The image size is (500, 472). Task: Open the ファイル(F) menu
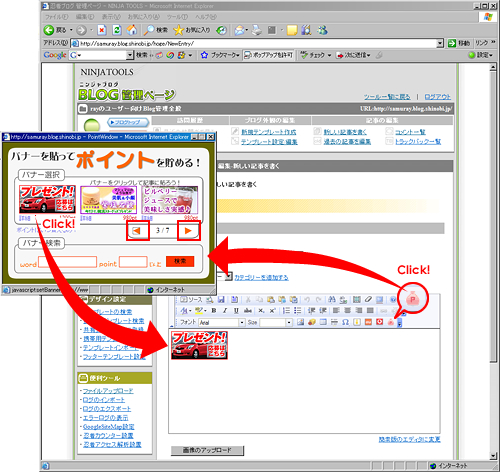click(57, 17)
